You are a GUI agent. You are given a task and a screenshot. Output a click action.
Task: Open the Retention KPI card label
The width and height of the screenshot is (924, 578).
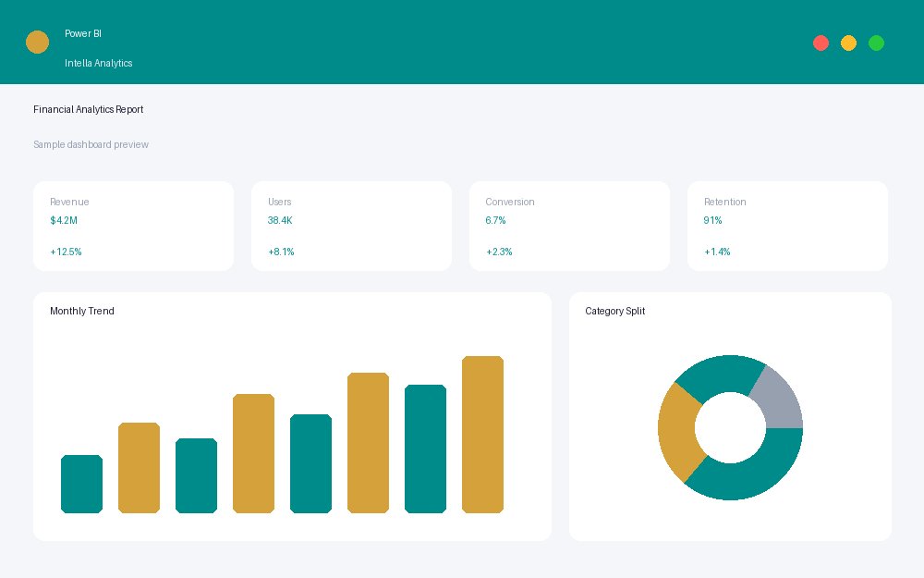coord(724,202)
